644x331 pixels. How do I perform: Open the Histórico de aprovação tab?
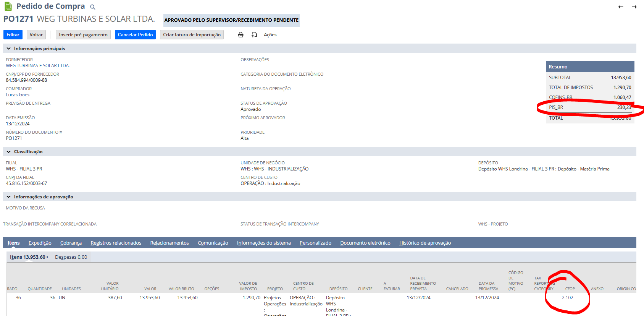point(425,243)
